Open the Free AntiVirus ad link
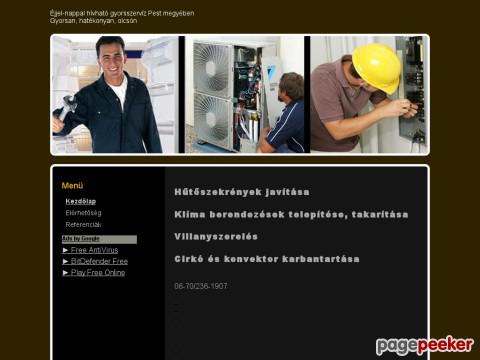The image size is (480, 360). (94, 250)
